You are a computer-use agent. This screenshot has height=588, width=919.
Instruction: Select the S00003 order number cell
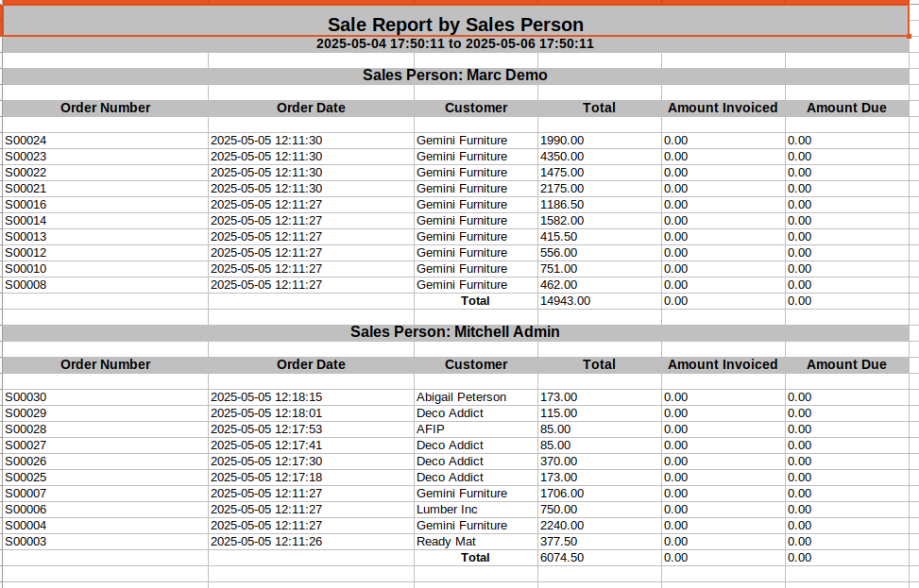(x=106, y=542)
